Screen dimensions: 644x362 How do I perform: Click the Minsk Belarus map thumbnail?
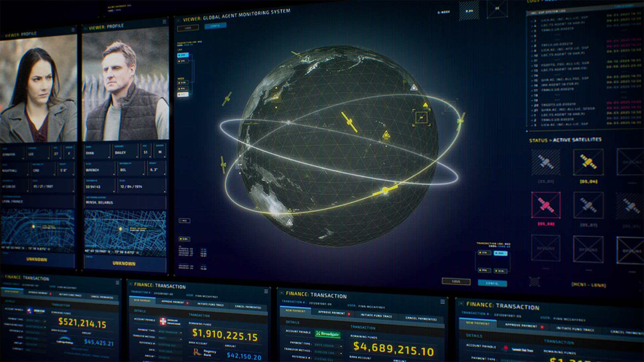[x=125, y=232]
